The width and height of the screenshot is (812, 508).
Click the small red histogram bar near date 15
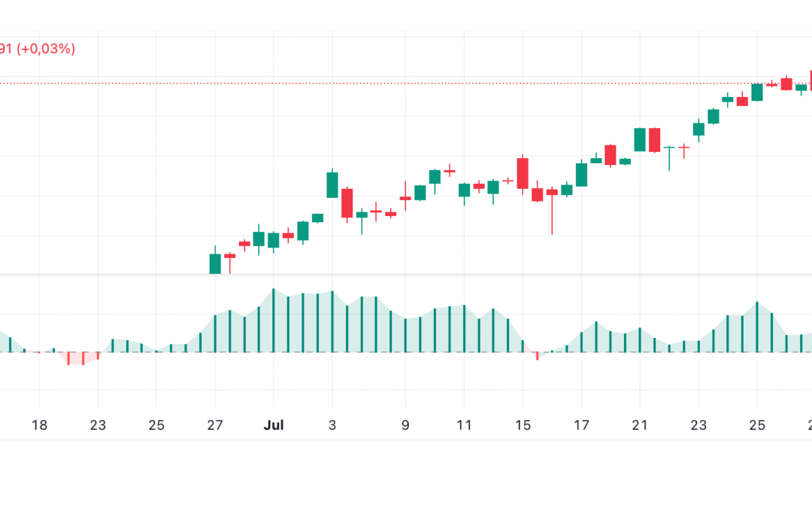click(537, 355)
